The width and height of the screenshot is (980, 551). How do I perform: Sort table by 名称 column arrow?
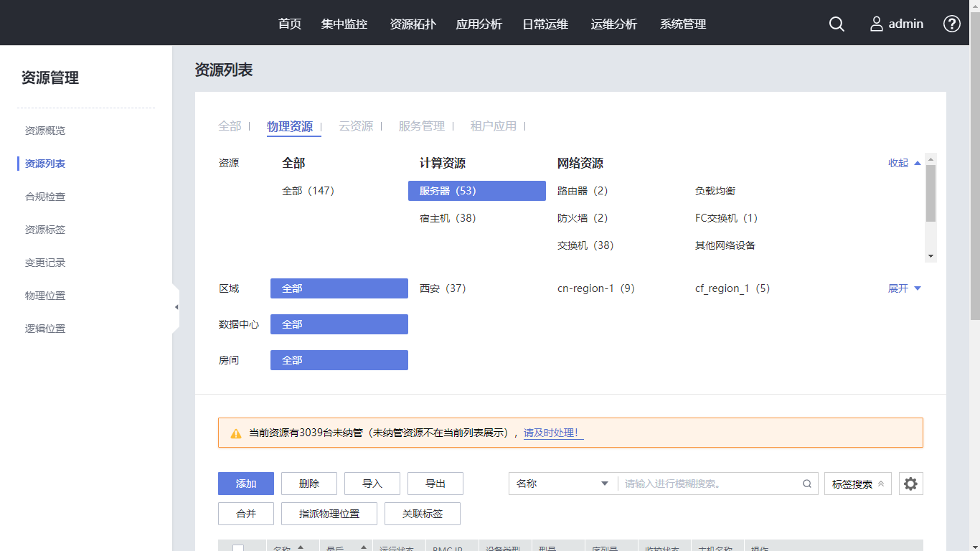301,547
